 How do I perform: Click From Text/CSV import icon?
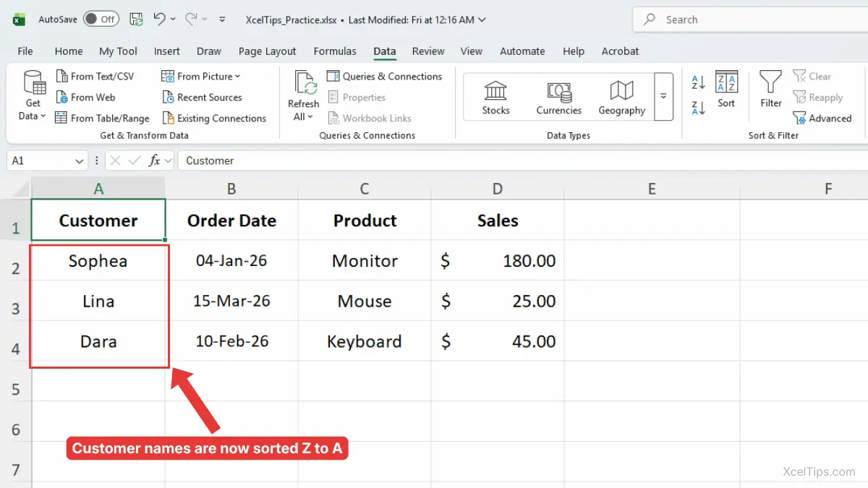click(x=62, y=77)
